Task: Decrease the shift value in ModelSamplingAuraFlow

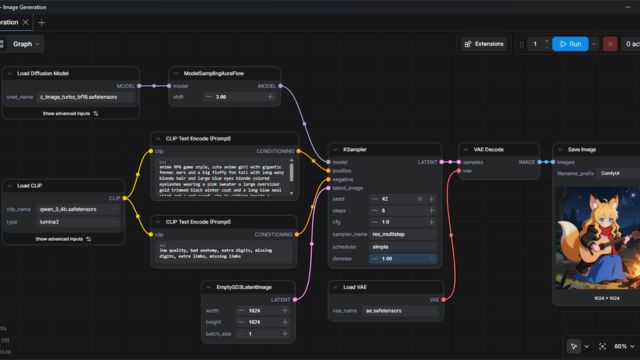Action: 209,97
